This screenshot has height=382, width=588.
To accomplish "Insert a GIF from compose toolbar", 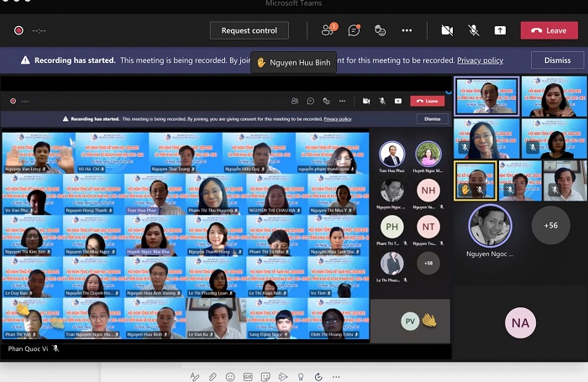I will click(248, 375).
